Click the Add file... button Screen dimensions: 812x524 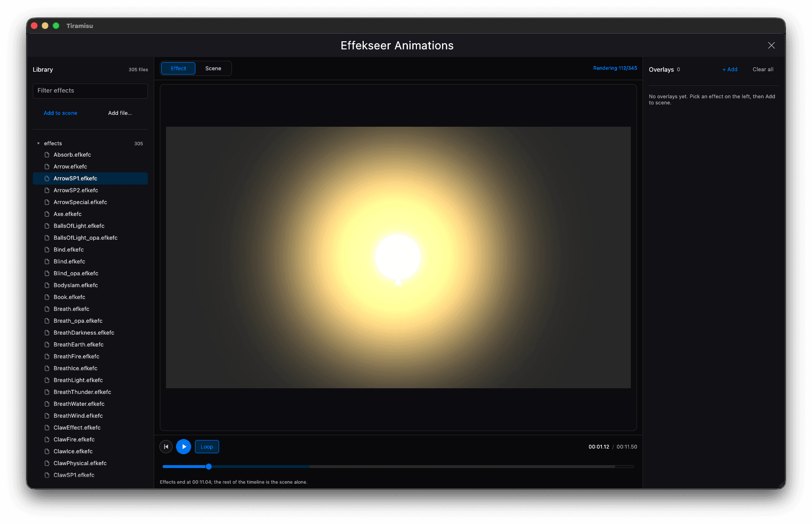(120, 113)
